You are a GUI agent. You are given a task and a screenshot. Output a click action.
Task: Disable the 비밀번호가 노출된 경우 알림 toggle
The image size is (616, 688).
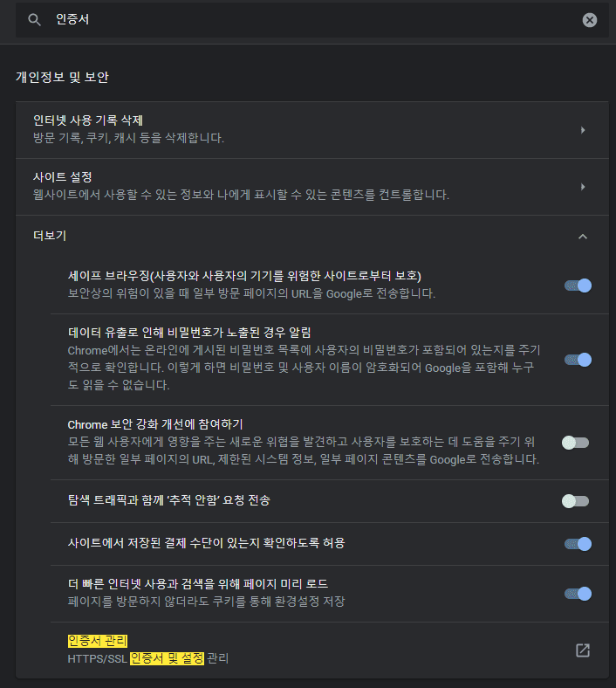[x=578, y=360]
